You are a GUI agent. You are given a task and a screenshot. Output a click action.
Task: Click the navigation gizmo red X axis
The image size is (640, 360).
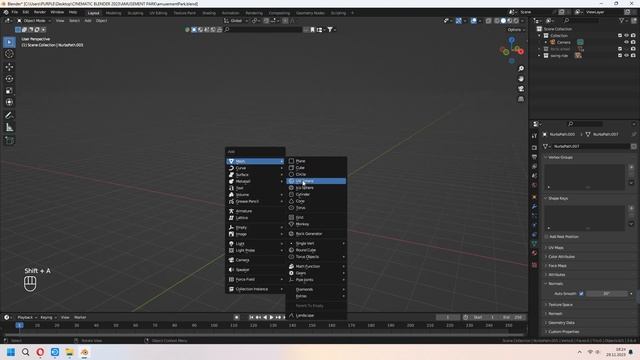click(521, 51)
